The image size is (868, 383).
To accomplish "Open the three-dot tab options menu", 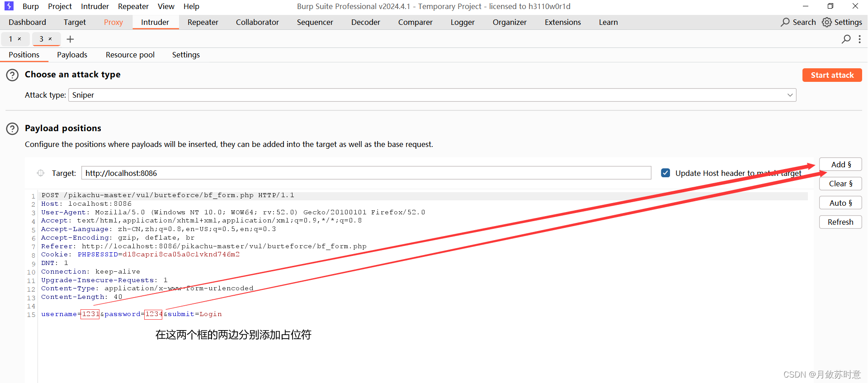I will pos(859,39).
